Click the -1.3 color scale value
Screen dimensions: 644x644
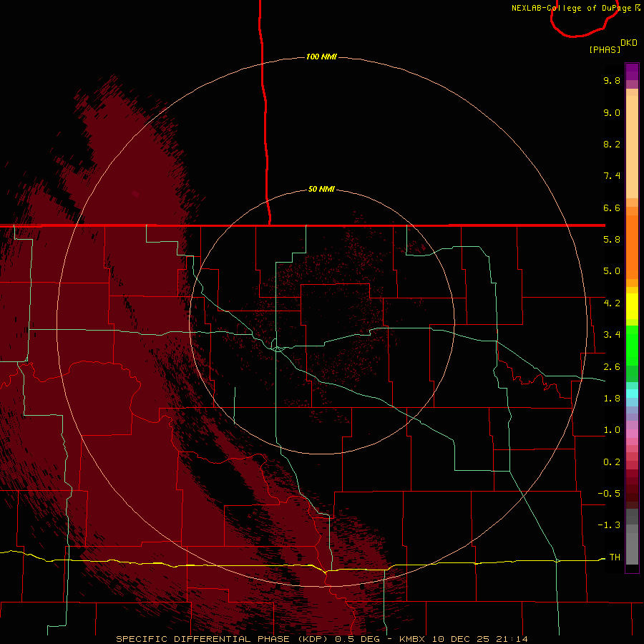[609, 525]
